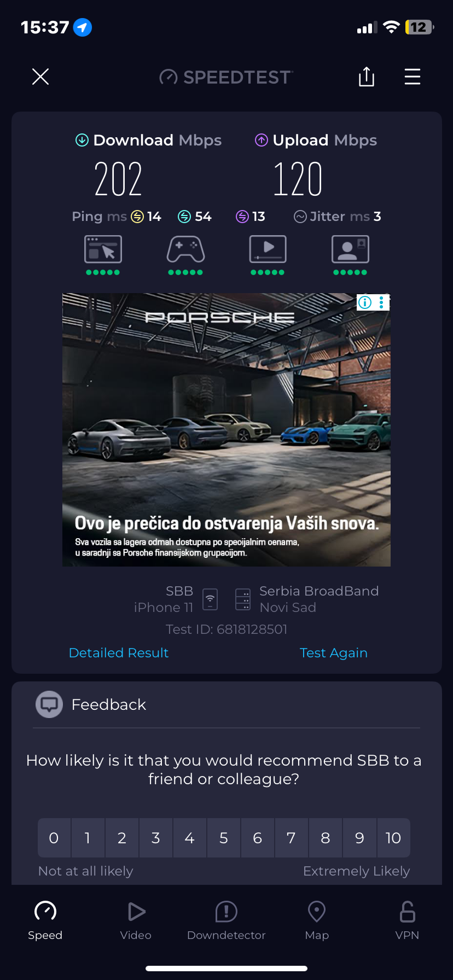Tap Test Again link
This screenshot has height=980, width=453.
[x=334, y=652]
